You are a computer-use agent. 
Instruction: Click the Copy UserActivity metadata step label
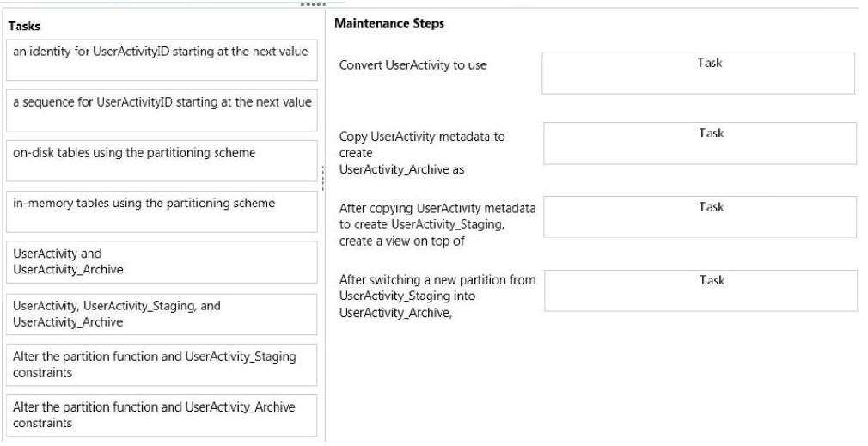pos(422,153)
